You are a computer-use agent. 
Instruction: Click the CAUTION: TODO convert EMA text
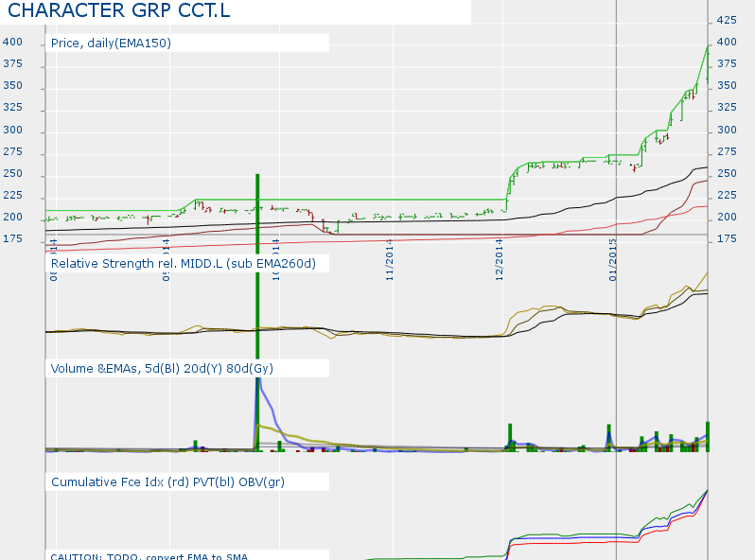149,556
